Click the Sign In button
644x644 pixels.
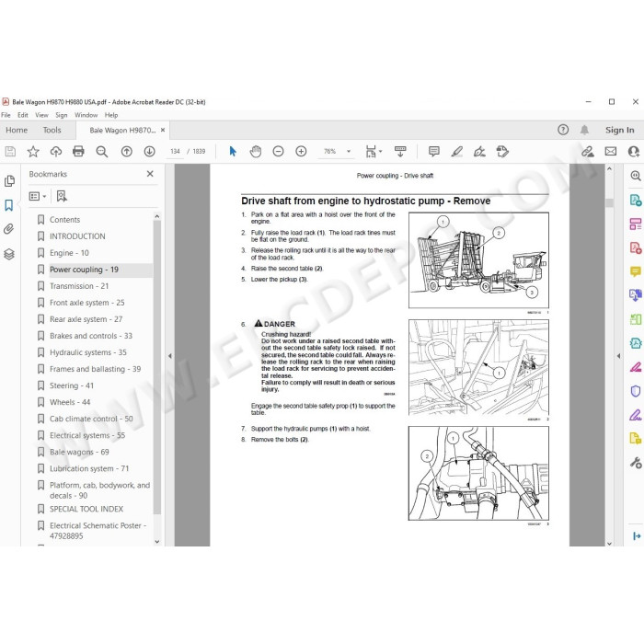[x=619, y=130]
